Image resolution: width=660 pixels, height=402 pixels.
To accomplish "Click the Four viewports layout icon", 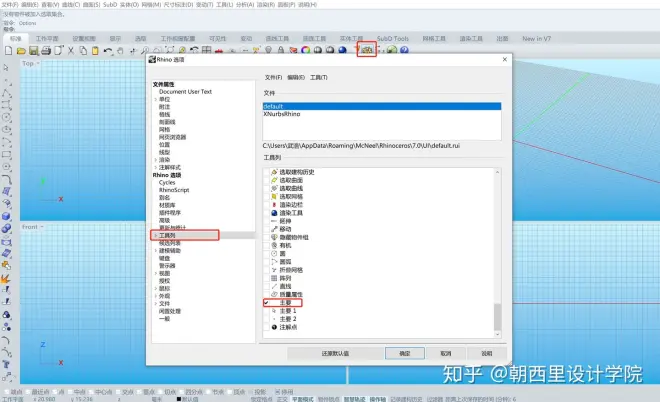I will [x=206, y=50].
